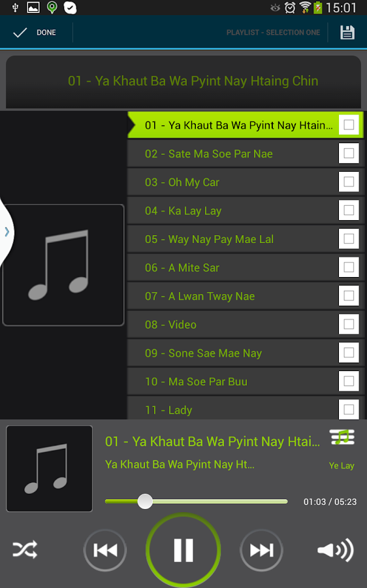Check the box for 10 - Ma Soe Par Buu
Screen dimensions: 367x588
coord(349,382)
